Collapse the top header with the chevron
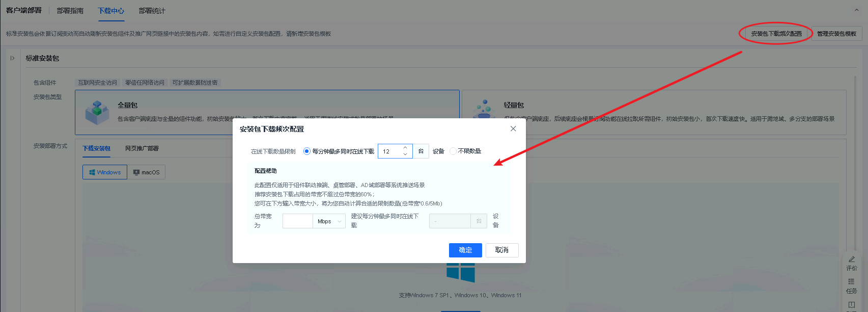 [856, 10]
